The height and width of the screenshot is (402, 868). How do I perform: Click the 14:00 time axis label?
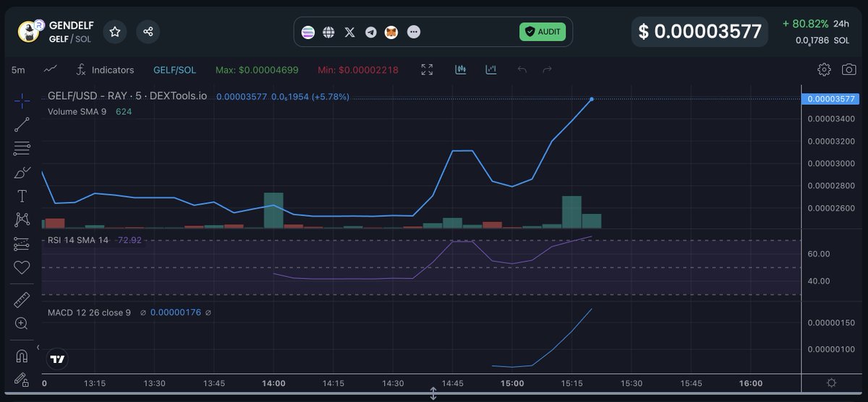273,383
